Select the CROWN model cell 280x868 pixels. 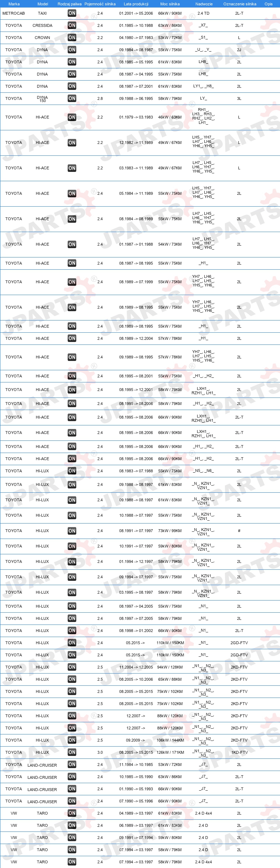(42, 38)
